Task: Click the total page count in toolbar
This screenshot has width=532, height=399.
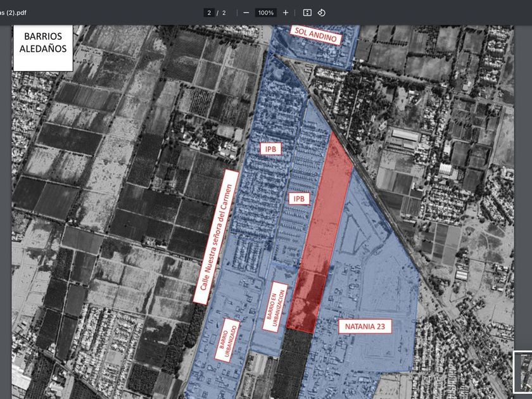Action: pyautogui.click(x=223, y=13)
